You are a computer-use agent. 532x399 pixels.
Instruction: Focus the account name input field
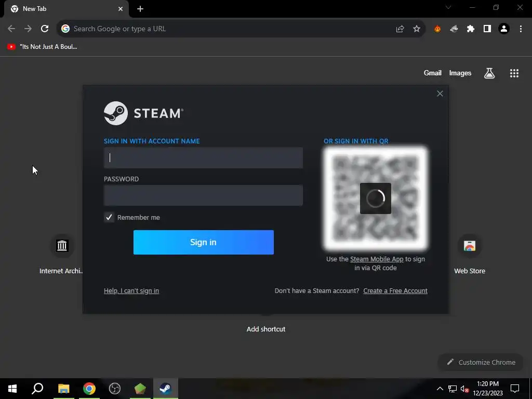click(x=203, y=158)
